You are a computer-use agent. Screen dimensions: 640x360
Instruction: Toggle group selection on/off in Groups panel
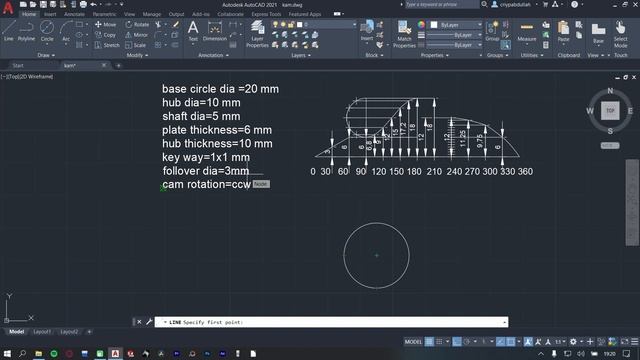click(x=506, y=45)
